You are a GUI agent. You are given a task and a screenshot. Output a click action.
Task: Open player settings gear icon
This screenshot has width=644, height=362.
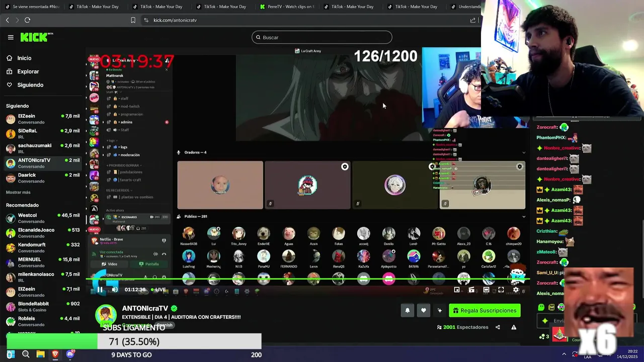(516, 290)
